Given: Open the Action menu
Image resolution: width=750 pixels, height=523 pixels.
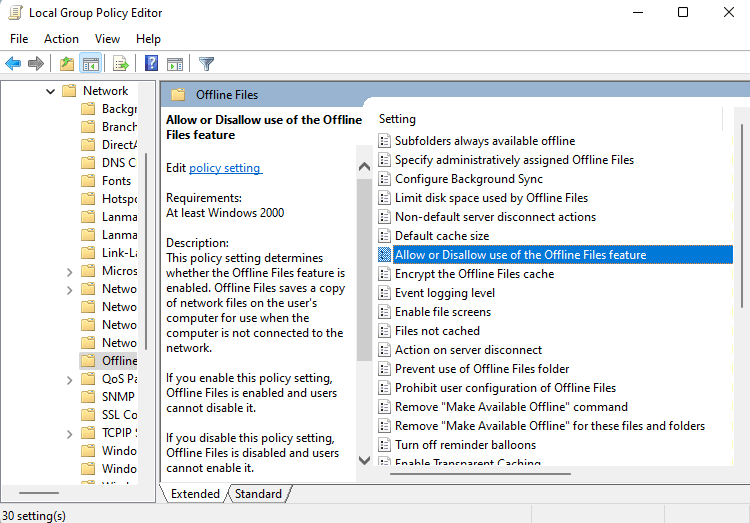Looking at the screenshot, I should pos(61,39).
